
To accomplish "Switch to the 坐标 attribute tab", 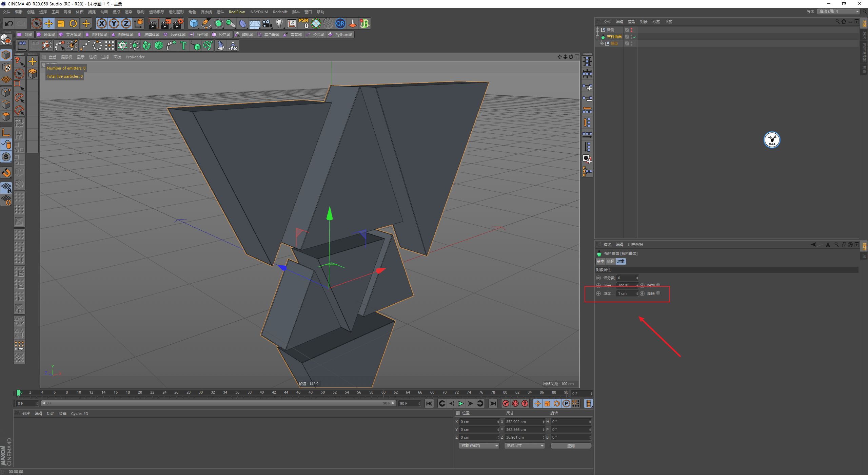I will point(610,261).
